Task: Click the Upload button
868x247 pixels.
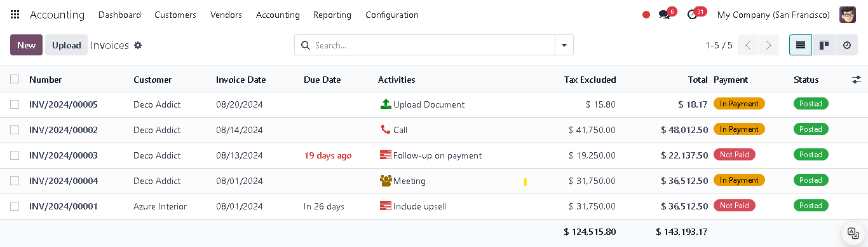Action: (x=67, y=45)
